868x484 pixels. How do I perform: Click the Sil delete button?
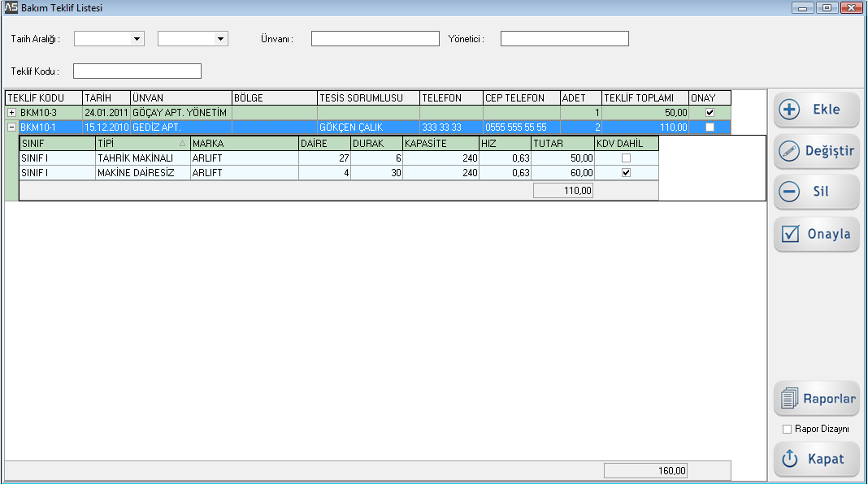[x=817, y=192]
